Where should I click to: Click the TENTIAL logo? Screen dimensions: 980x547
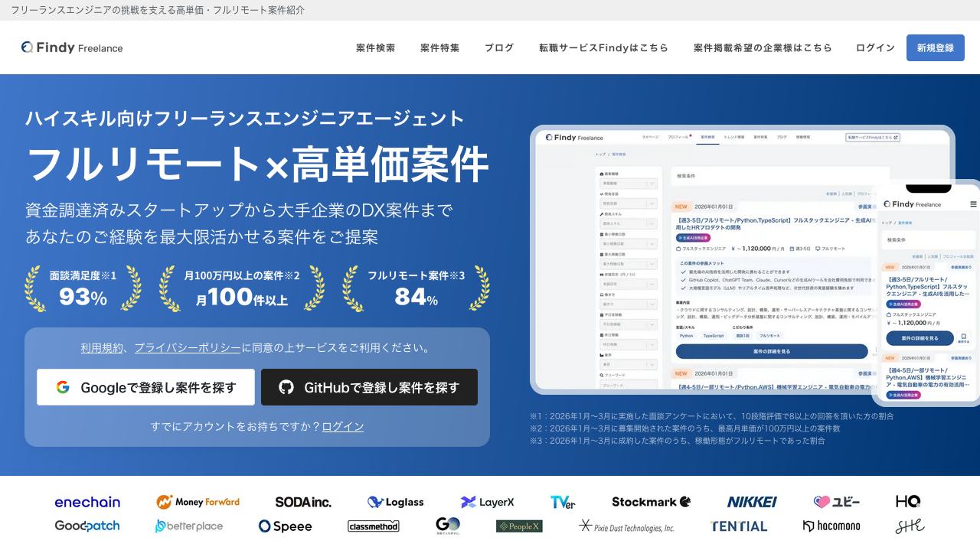[739, 526]
